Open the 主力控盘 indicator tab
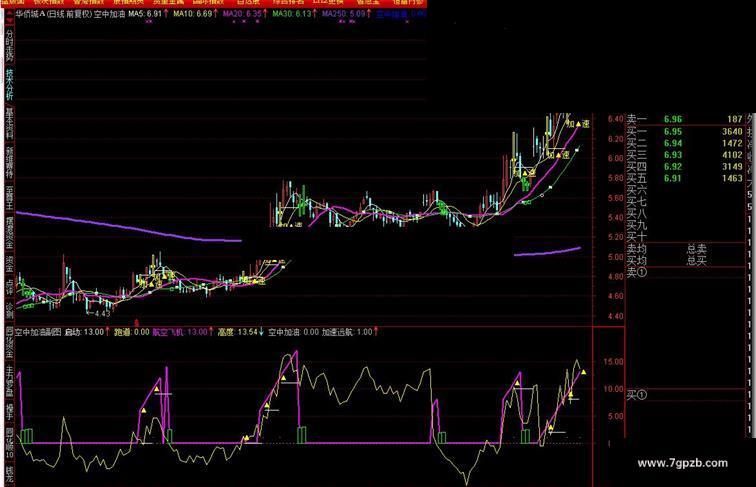 [9, 381]
